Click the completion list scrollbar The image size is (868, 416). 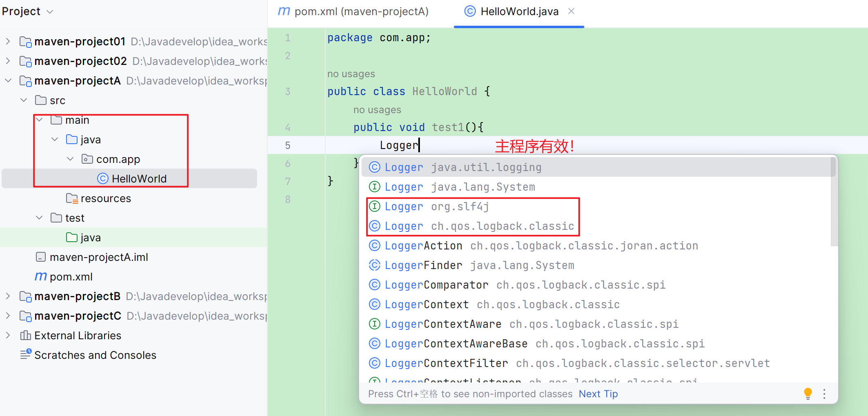(x=834, y=202)
